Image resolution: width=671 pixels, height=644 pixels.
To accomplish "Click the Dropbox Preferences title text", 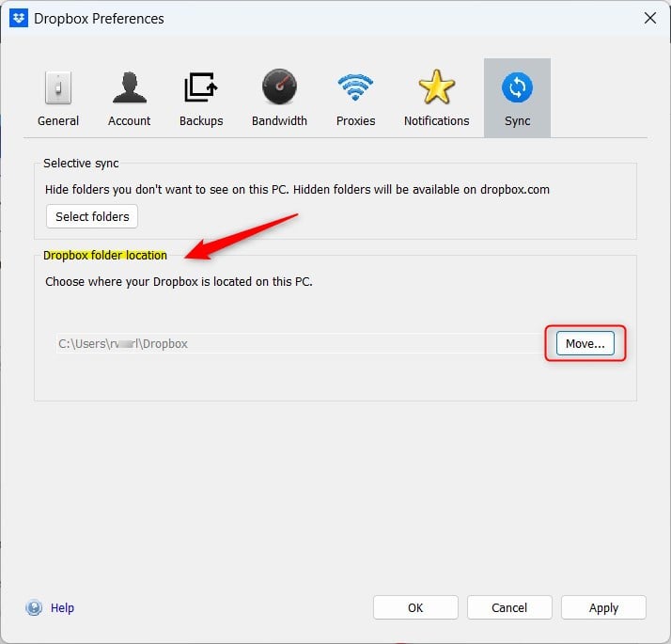I will pos(99,19).
